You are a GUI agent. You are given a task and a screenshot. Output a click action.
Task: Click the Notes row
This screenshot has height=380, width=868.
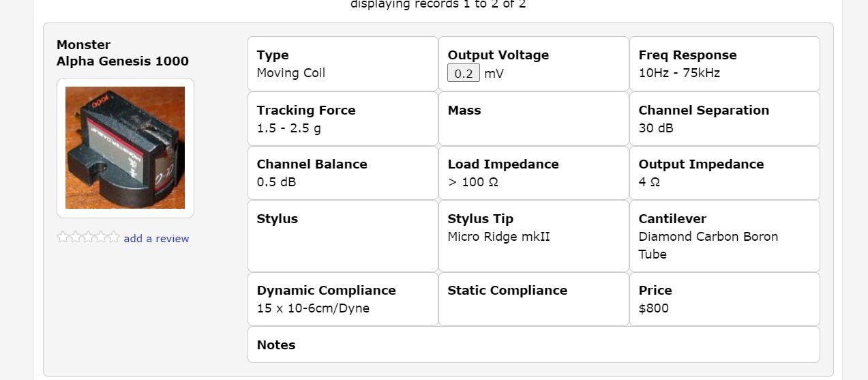(534, 345)
